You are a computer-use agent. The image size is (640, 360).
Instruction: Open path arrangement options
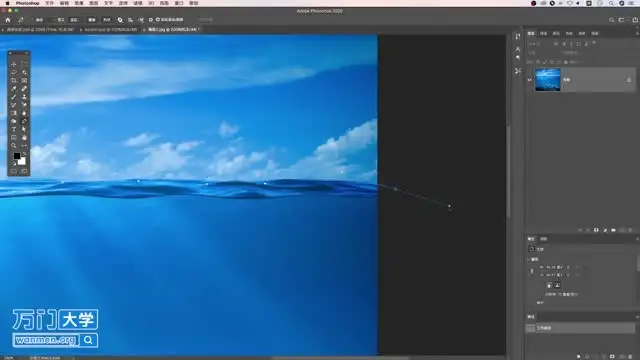(141, 20)
